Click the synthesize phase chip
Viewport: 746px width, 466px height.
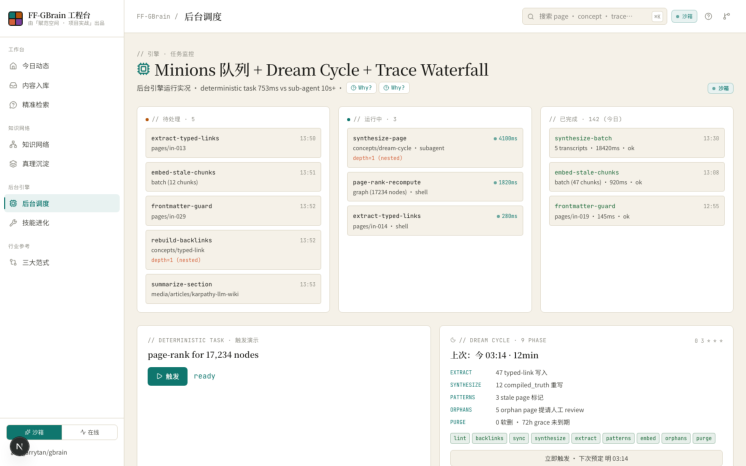550,438
